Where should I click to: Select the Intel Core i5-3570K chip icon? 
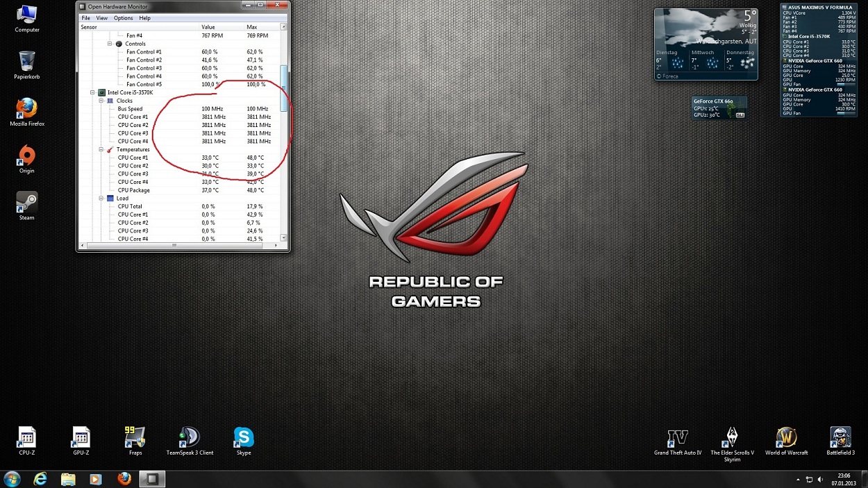tap(101, 92)
